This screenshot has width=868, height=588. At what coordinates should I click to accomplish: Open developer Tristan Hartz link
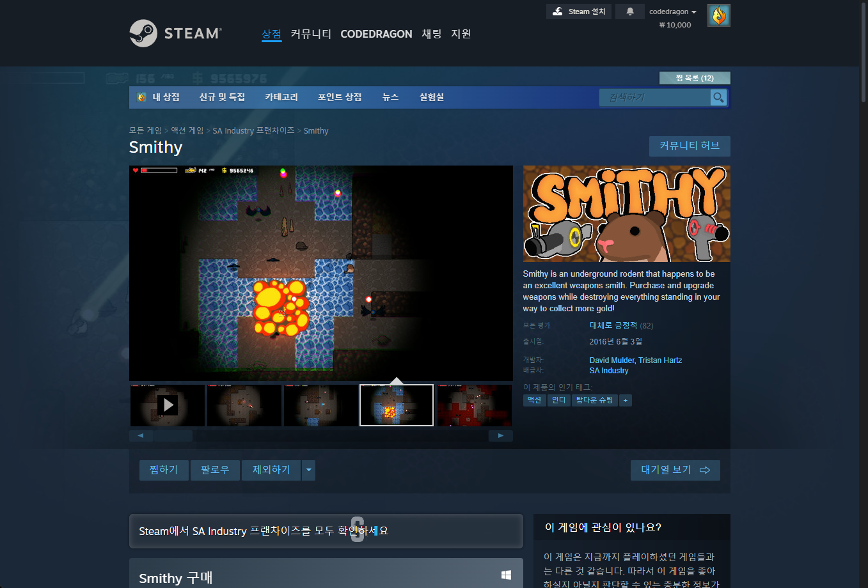(x=660, y=360)
